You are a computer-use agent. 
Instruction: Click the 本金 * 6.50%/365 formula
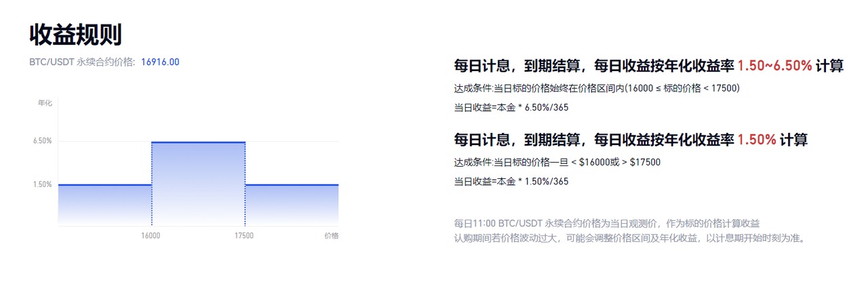click(x=511, y=107)
